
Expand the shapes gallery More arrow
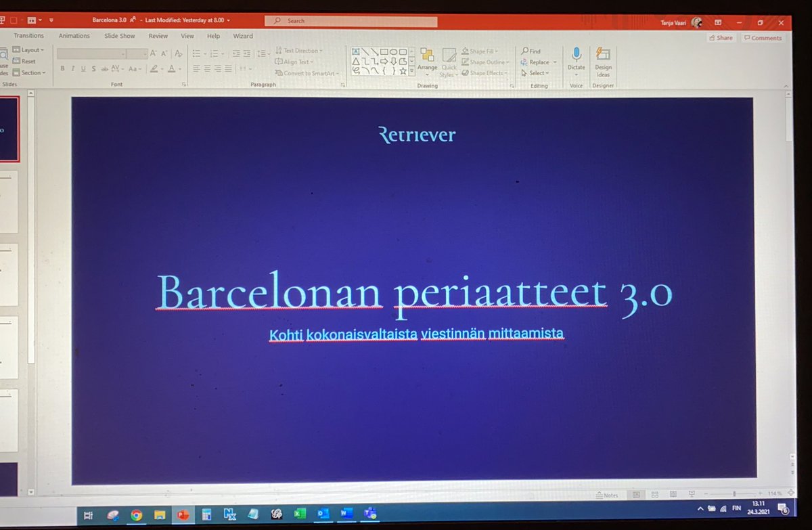click(412, 70)
